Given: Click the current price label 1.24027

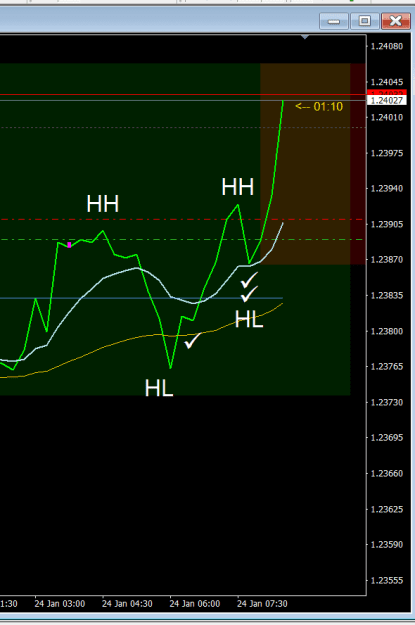Looking at the screenshot, I should pos(386,100).
